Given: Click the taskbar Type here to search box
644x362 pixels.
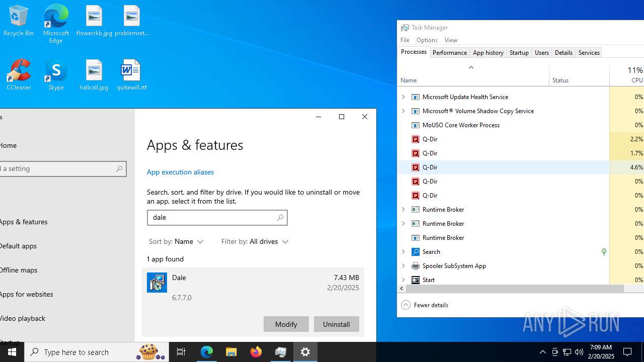Looking at the screenshot, I should coord(96,352).
